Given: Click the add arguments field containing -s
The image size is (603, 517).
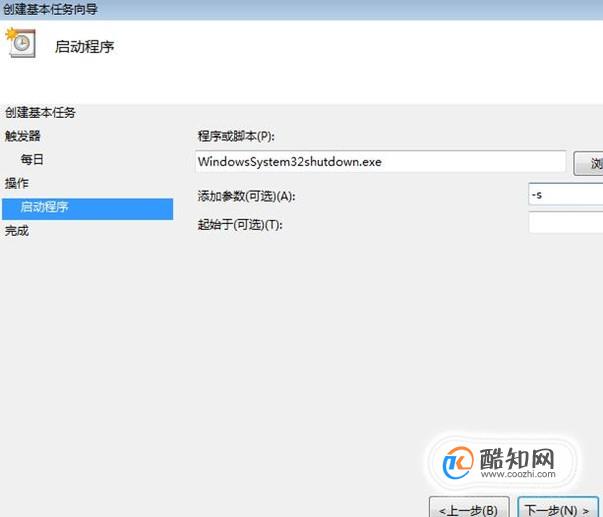Looking at the screenshot, I should (566, 195).
